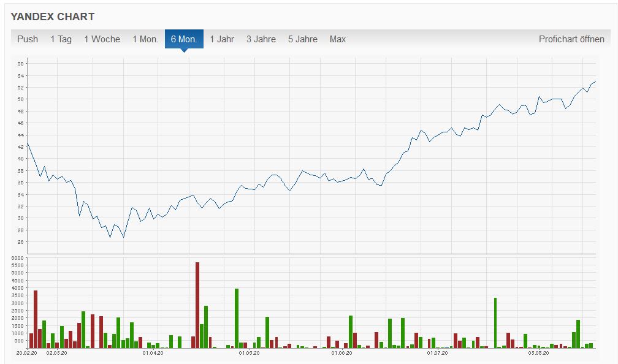Click the 20.02.20 date label on the axis

(27, 353)
